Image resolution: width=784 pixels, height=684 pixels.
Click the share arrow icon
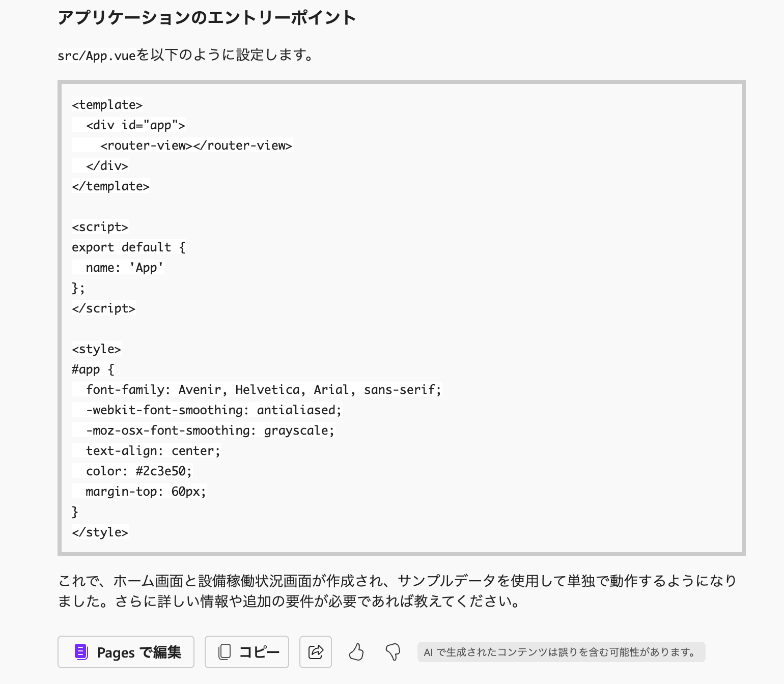(x=316, y=652)
